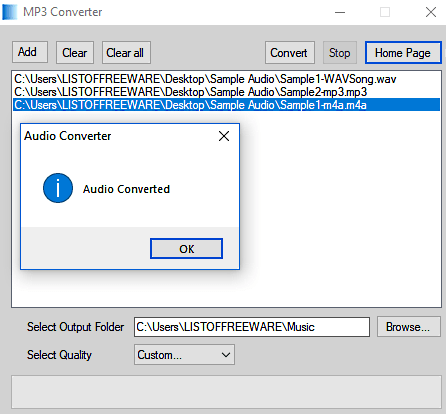The width and height of the screenshot is (446, 414).
Task: Click the blue information icon in dialog
Action: (x=58, y=188)
